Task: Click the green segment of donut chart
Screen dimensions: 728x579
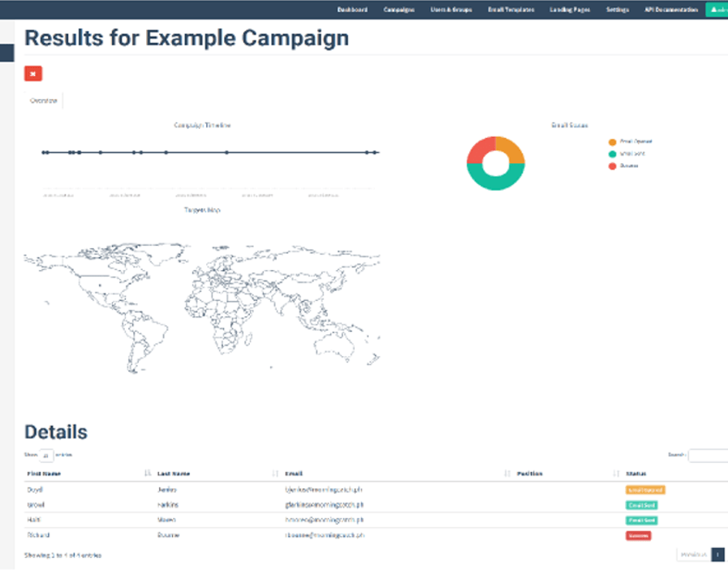Action: (x=496, y=182)
